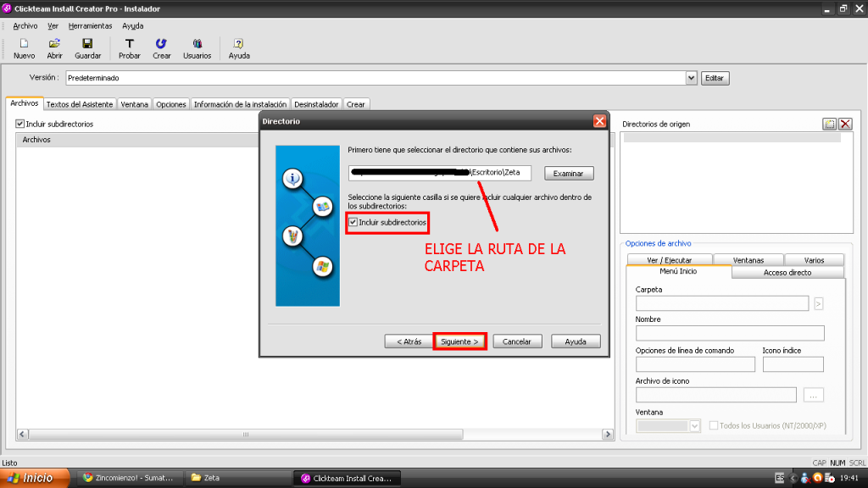Click the Archivo de icono field
The image size is (868, 488).
click(715, 395)
